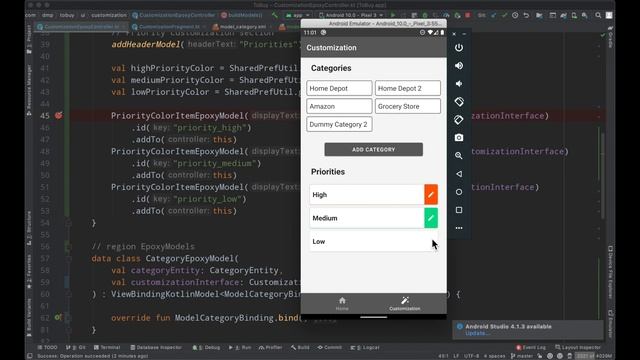Open the Database Inspector tool window

(156, 347)
